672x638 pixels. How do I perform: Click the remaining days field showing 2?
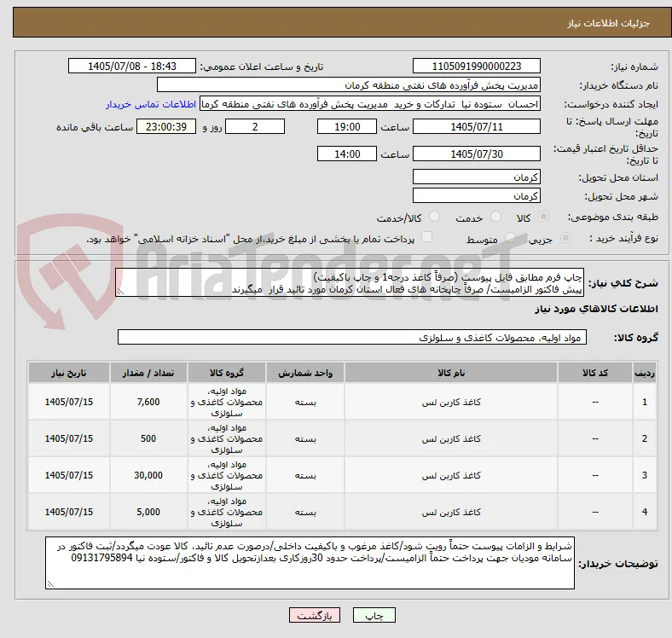255,126
